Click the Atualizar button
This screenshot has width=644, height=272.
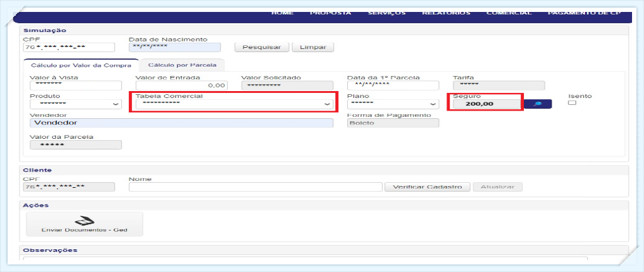(x=497, y=187)
